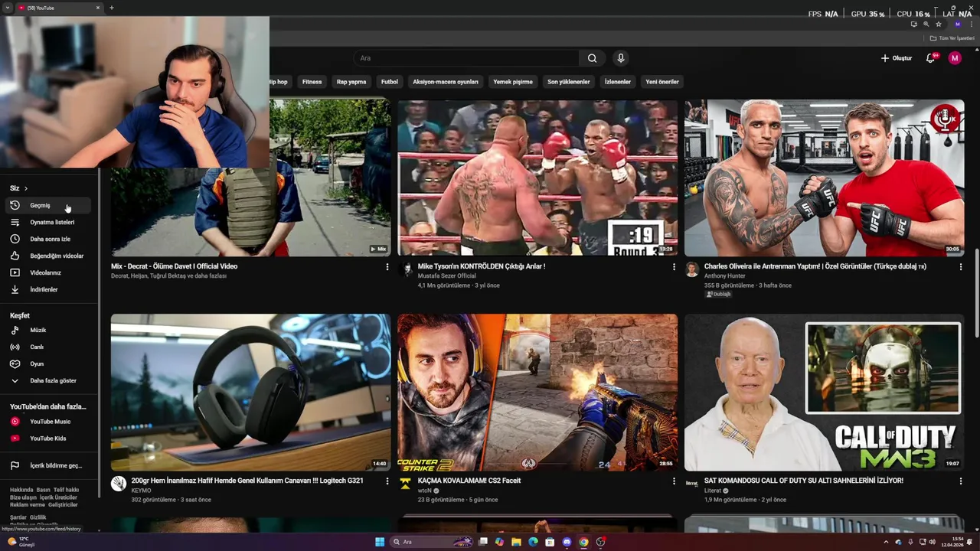
Task: Open Literat channel name link
Action: (713, 491)
